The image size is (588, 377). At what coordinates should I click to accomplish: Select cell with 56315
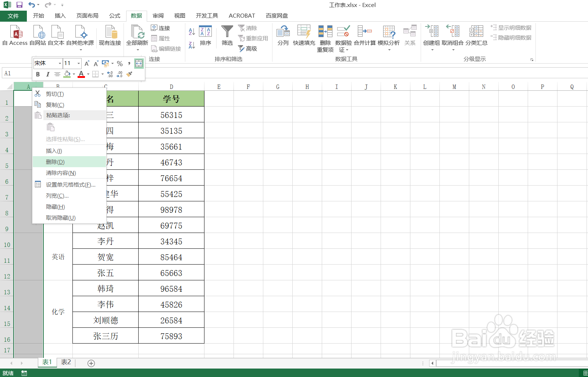pyautogui.click(x=171, y=115)
